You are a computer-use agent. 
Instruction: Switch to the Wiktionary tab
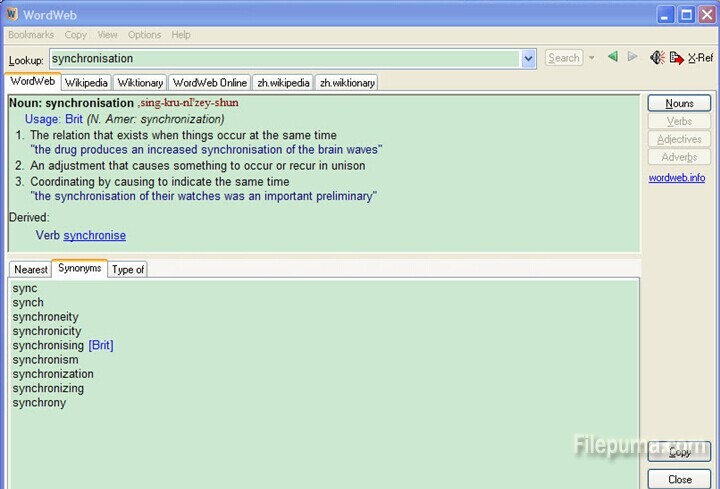coord(139,83)
